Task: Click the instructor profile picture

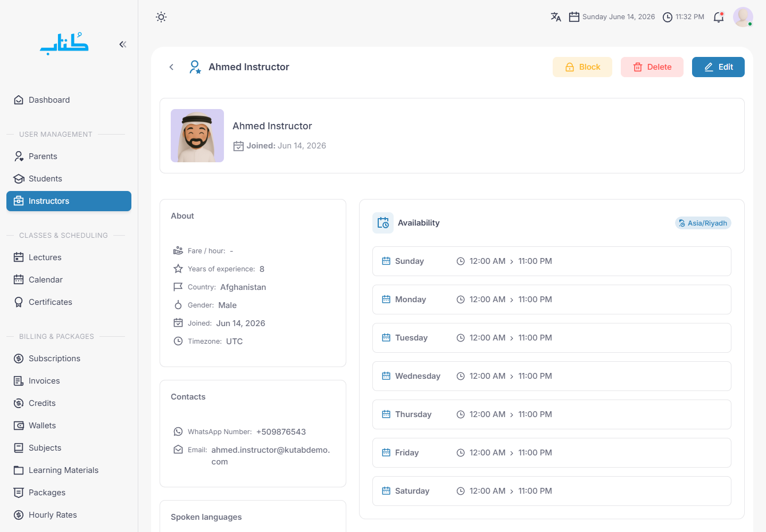Action: click(x=197, y=136)
